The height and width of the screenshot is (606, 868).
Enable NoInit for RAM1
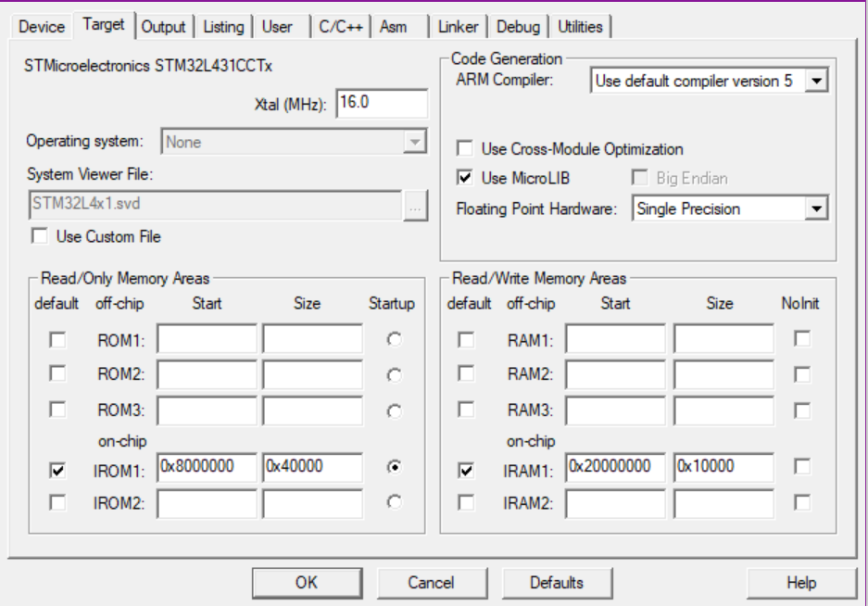802,338
